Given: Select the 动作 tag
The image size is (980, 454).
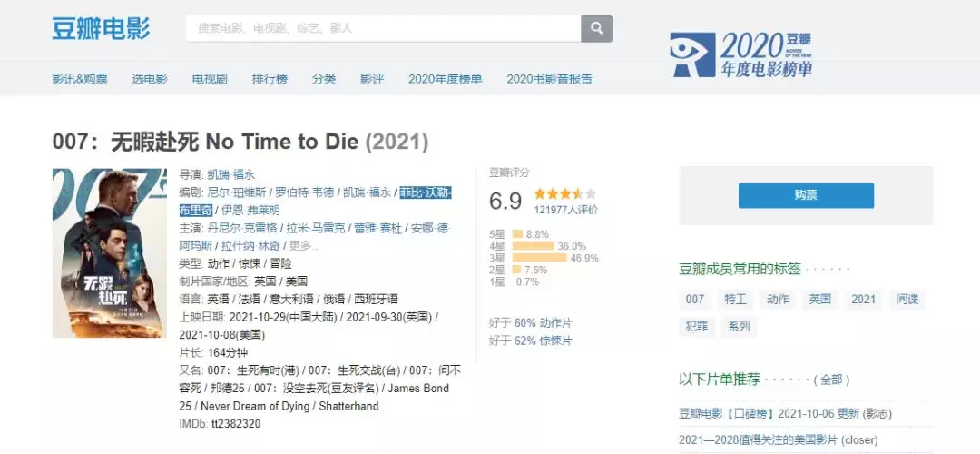Looking at the screenshot, I should [779, 299].
